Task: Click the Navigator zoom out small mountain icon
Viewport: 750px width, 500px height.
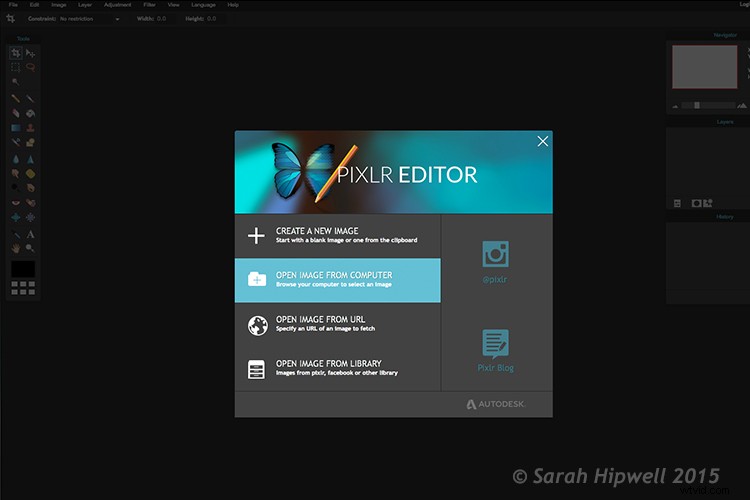Action: (x=675, y=106)
